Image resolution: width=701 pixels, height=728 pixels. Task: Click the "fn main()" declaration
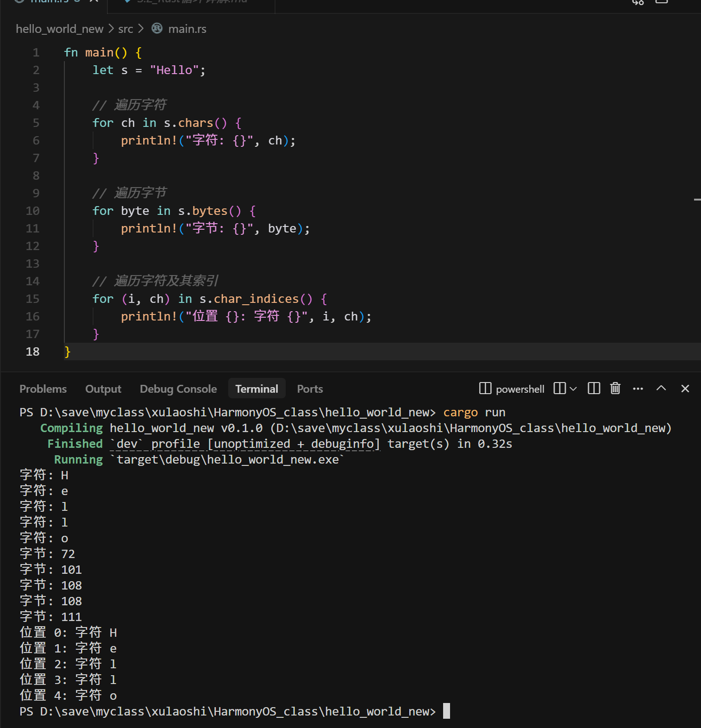point(95,53)
